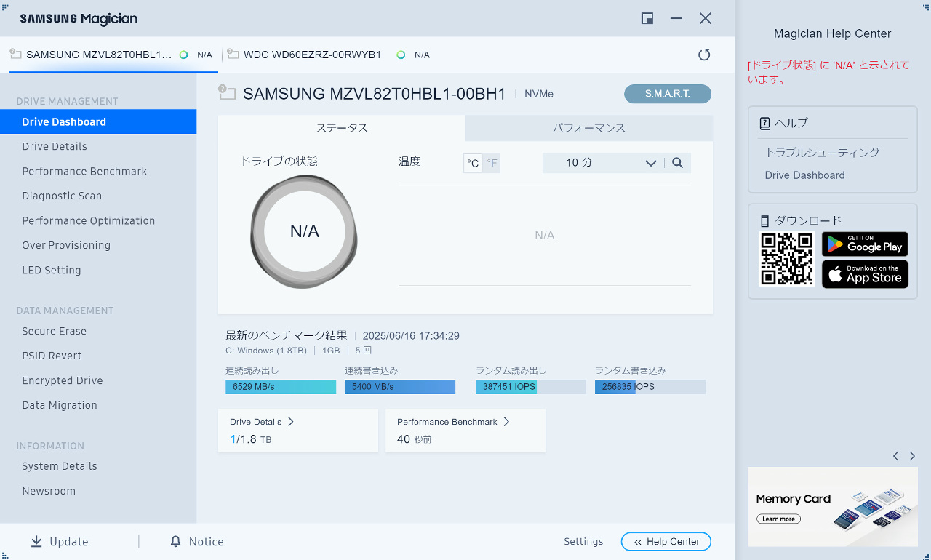Click the Notice bell icon
Screen dimensions: 931x560
(175, 542)
